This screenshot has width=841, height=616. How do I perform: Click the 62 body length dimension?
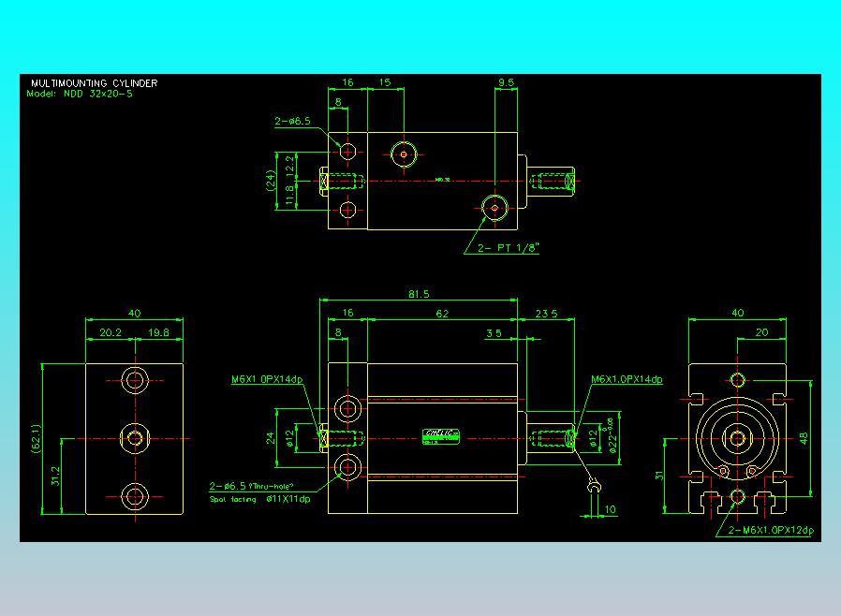pos(442,313)
